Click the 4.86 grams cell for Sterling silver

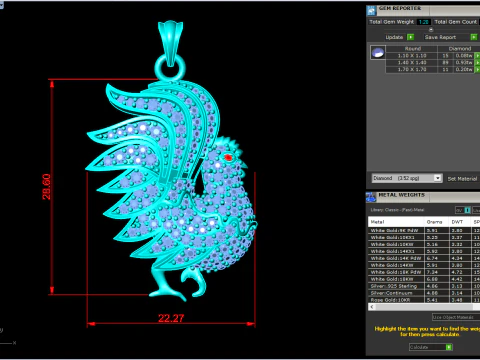click(436, 286)
